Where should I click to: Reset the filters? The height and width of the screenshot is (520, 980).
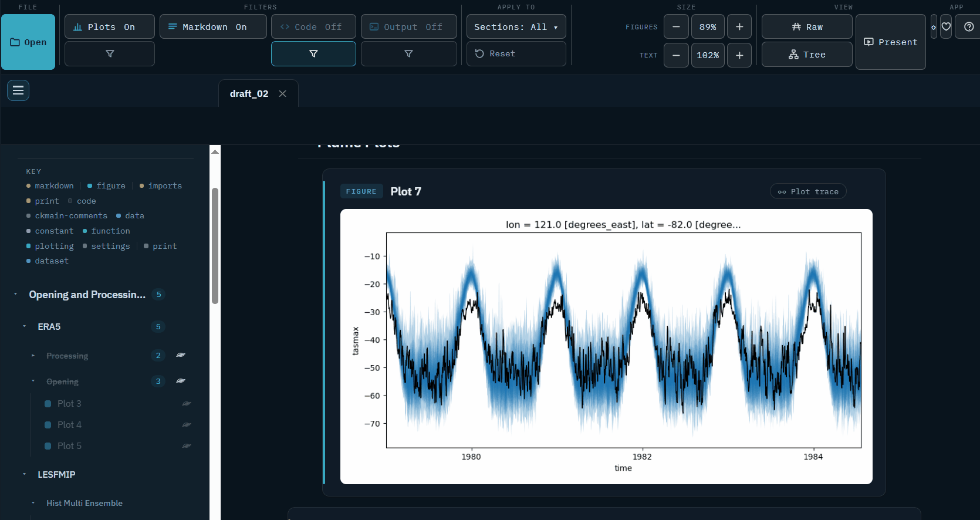(x=516, y=54)
